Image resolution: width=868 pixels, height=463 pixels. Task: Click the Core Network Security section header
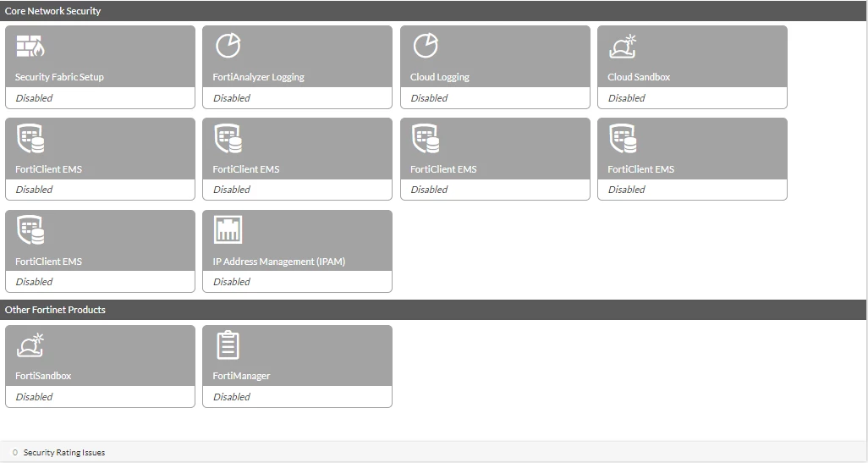point(433,11)
